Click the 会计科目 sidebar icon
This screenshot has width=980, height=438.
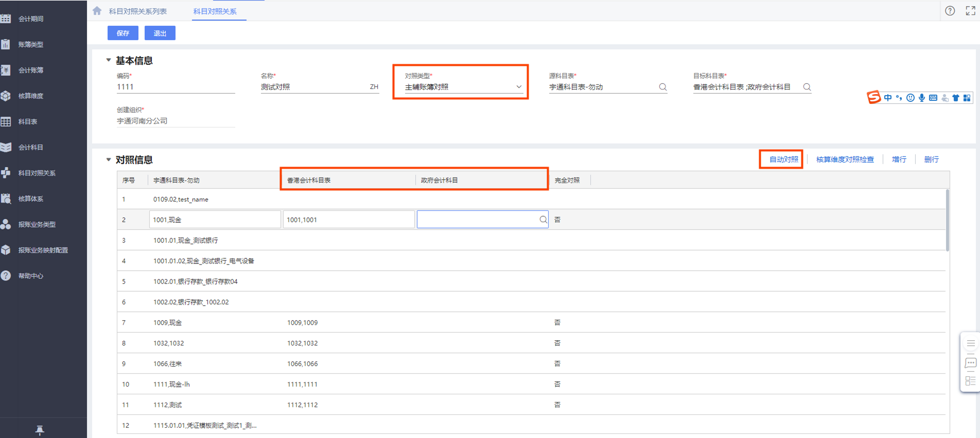click(x=6, y=148)
